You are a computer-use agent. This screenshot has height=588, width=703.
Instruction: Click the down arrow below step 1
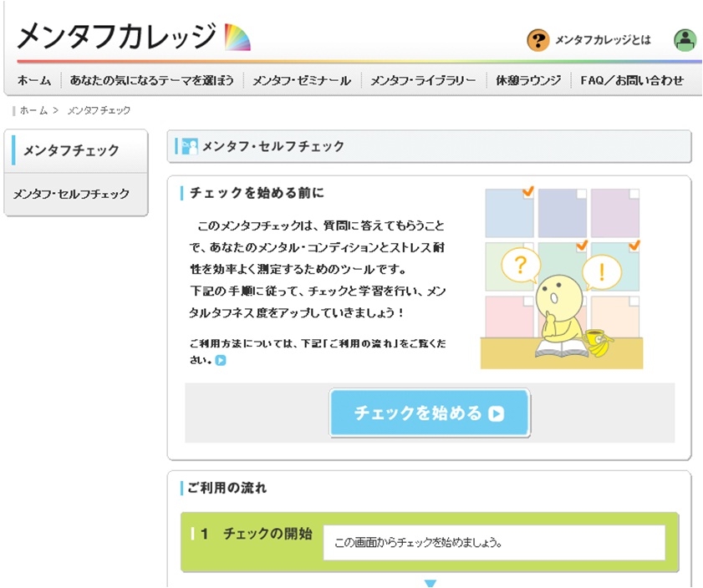coord(430,583)
